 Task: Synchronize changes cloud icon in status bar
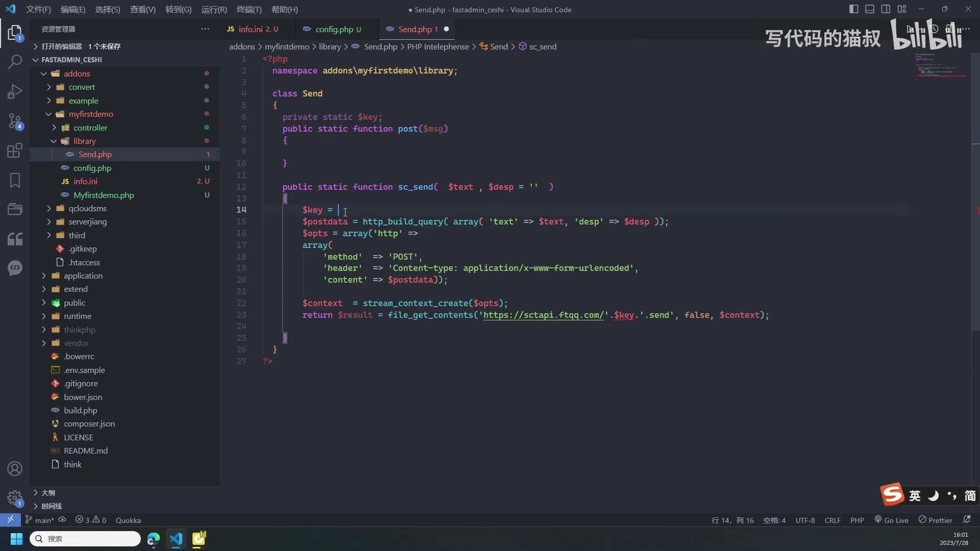coord(62,520)
